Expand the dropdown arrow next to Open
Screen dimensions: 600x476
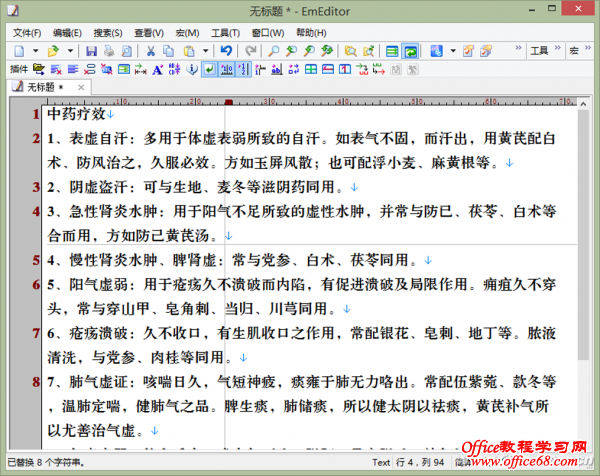tap(70, 51)
